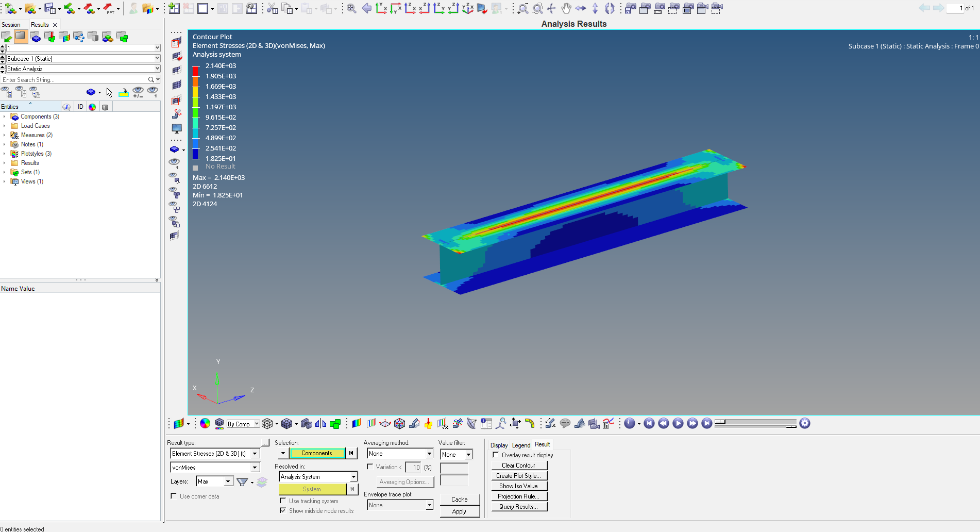The height and width of the screenshot is (532, 980).
Task: Click the pan hand tool icon
Action: [x=566, y=8]
